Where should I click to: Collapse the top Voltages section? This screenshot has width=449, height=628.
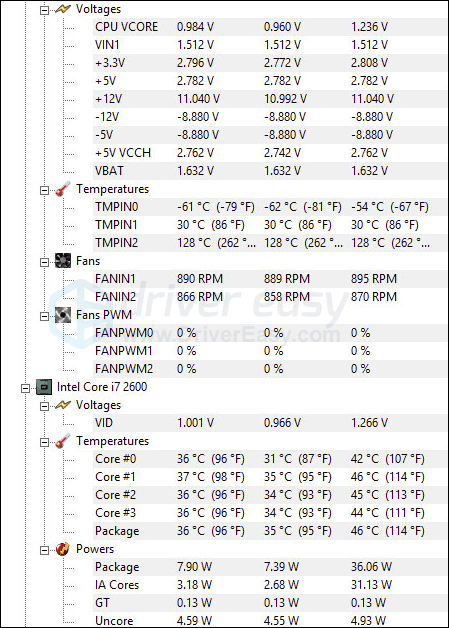[x=44, y=10]
